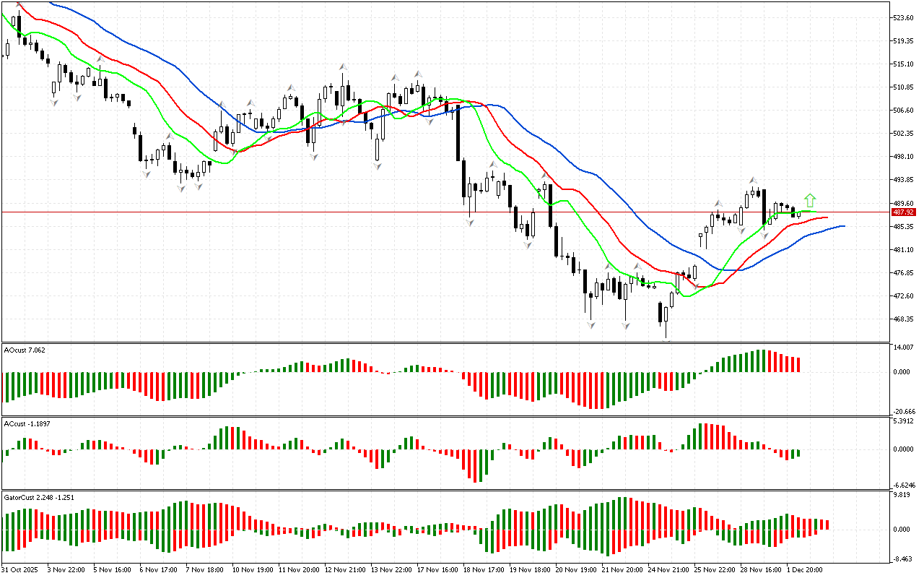
Task: Click the fractal arrow at the chart's top-left corner
Action: (x=18, y=4)
